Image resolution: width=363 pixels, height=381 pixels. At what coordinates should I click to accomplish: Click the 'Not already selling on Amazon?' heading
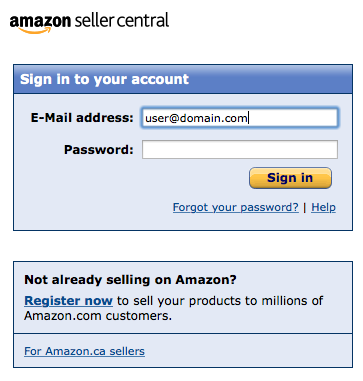[130, 279]
